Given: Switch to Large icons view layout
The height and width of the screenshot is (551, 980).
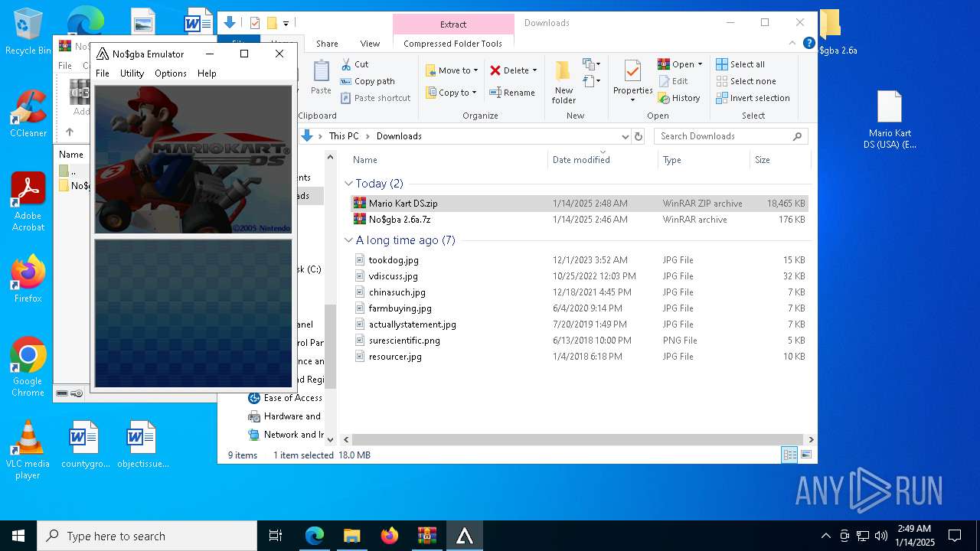Looking at the screenshot, I should 805,455.
